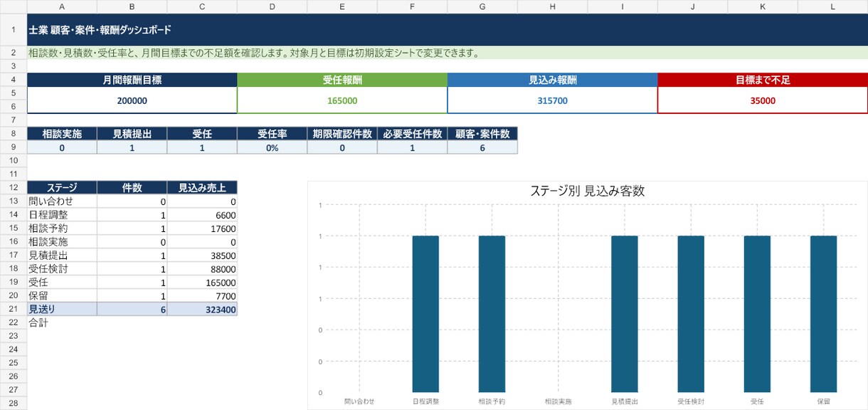Screen dimensions: 868x410
Task: Click the 受任 bar in the chart
Action: click(x=757, y=314)
